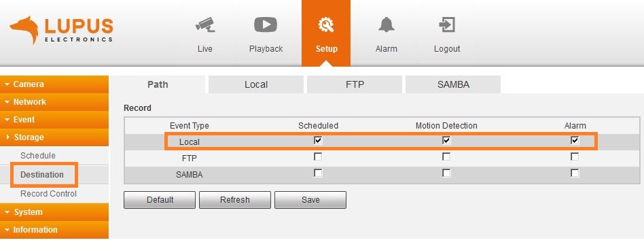The image size is (644, 251).
Task: Open the Playback video icon
Action: 266,24
